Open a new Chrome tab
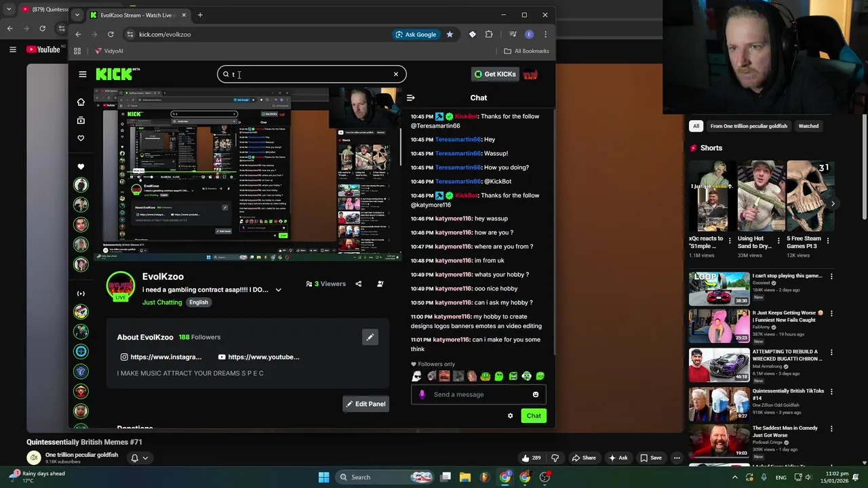This screenshot has width=868, height=488. [x=200, y=15]
